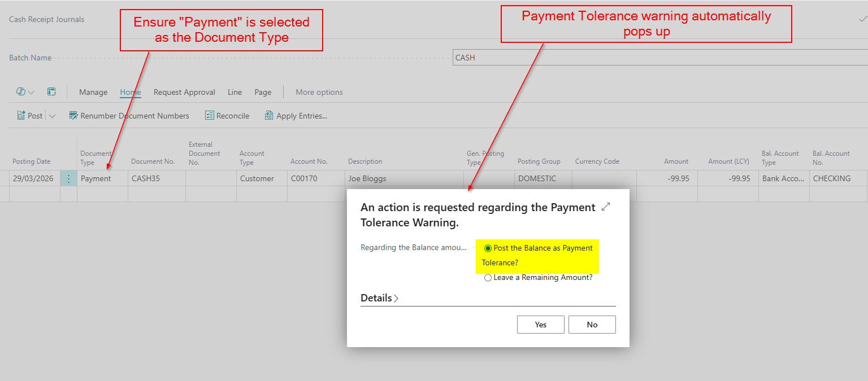Screen dimensions: 868x381
Task: Click the Reconcile icon
Action: click(210, 116)
